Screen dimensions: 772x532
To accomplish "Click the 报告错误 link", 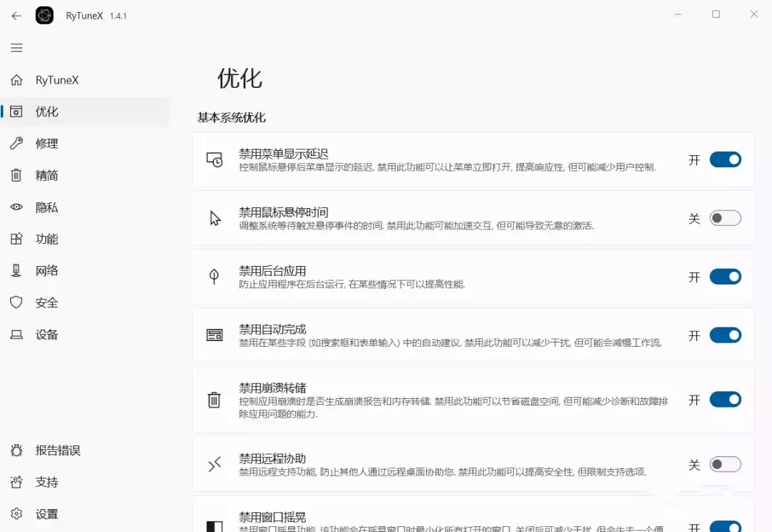I will [x=57, y=450].
